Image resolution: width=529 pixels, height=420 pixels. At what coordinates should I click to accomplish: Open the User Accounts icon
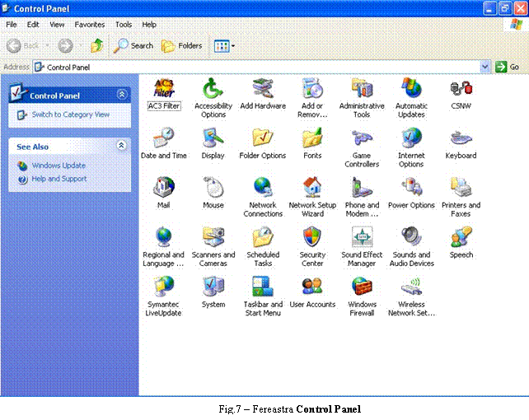(x=312, y=287)
